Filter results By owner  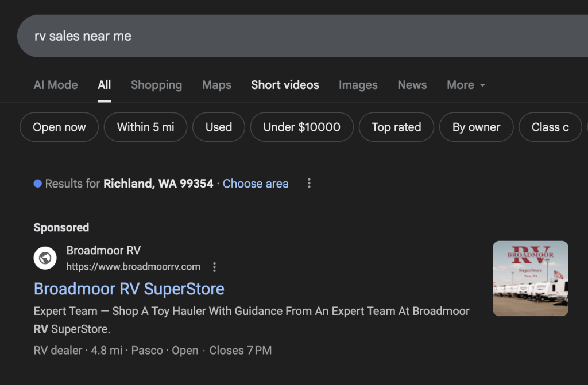(x=476, y=127)
